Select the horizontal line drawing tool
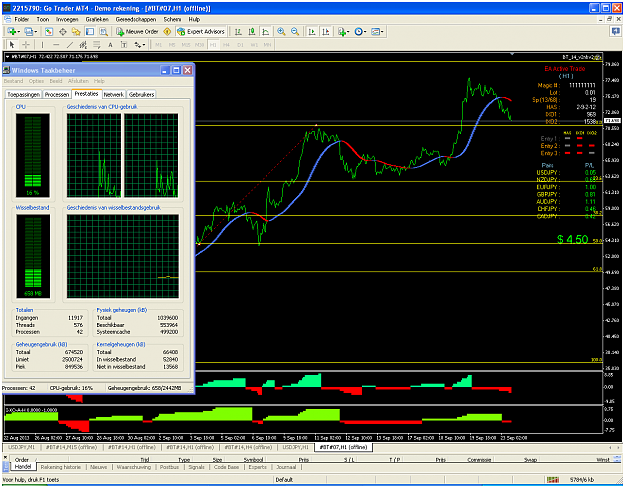Viewport: 625px width, 486px height. coord(56,45)
